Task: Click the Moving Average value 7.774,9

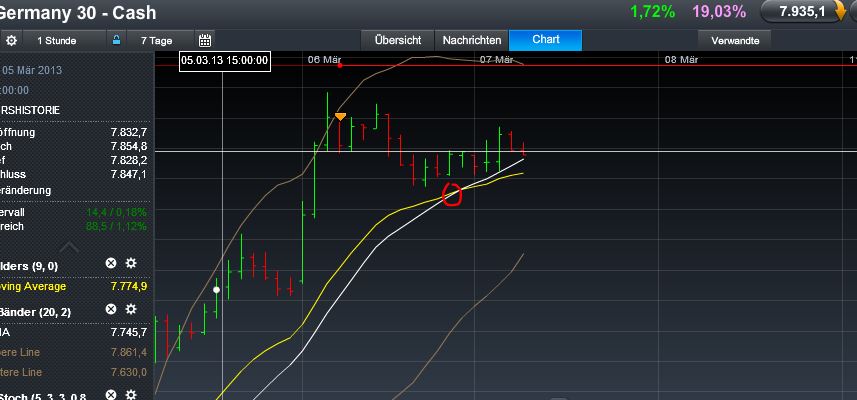Action: (128, 286)
